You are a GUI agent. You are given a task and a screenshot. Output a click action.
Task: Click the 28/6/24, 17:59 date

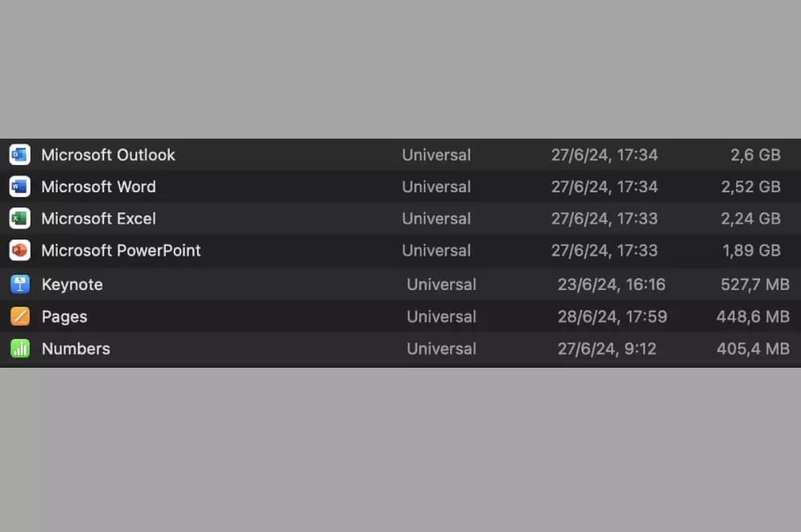pyautogui.click(x=612, y=316)
